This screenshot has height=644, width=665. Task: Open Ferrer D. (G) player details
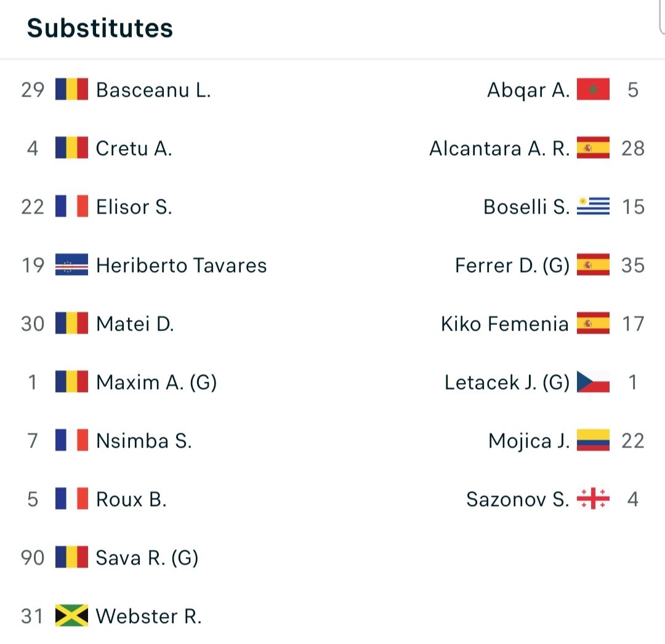pos(512,265)
